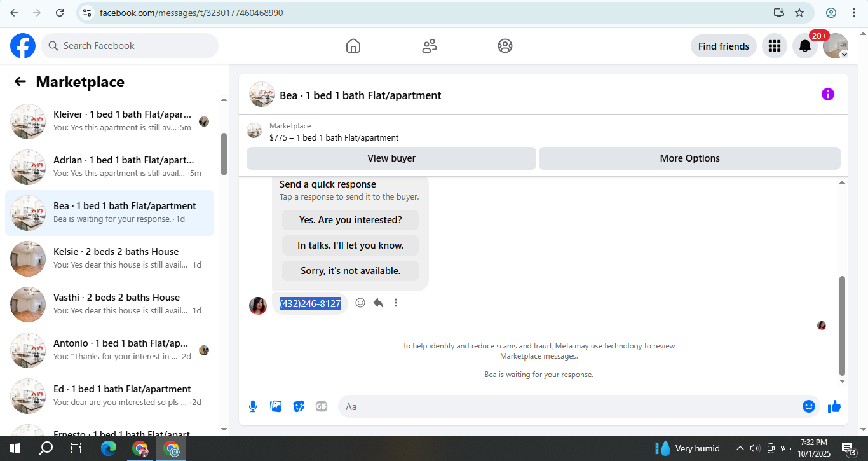
Task: Click the browser address bar URL
Action: [x=191, y=13]
